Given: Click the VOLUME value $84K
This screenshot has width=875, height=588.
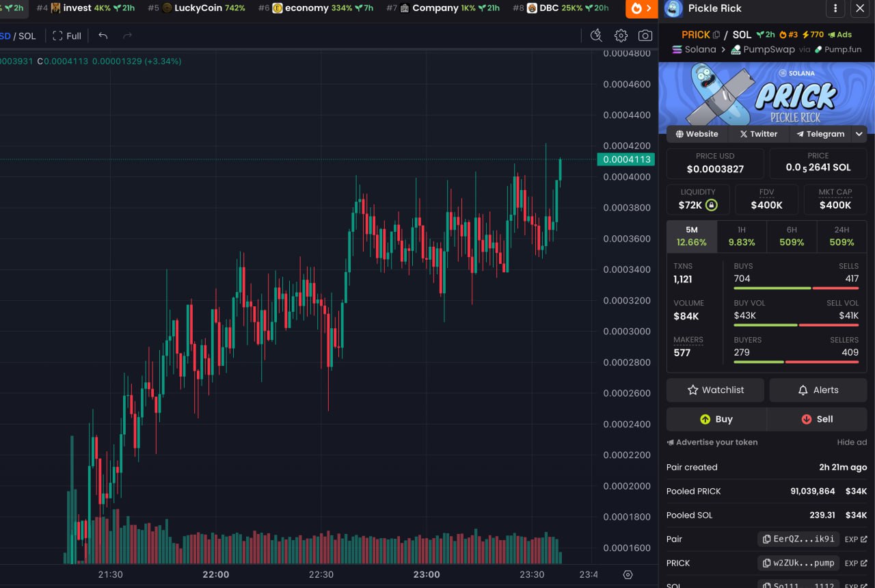Looking at the screenshot, I should point(686,316).
